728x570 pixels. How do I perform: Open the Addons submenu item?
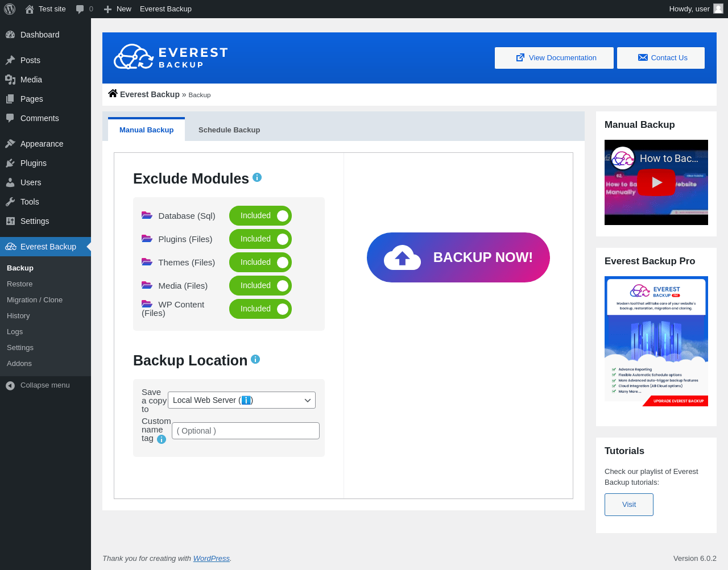(x=45, y=364)
